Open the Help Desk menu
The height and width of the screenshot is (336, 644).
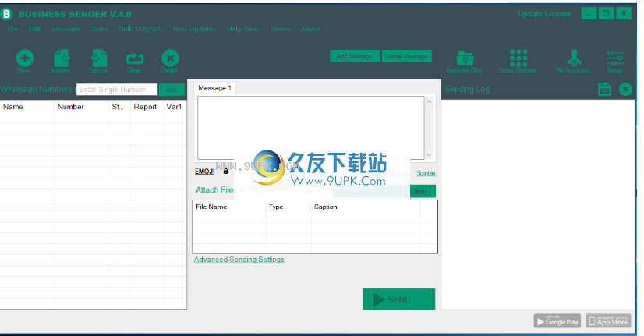pyautogui.click(x=243, y=29)
